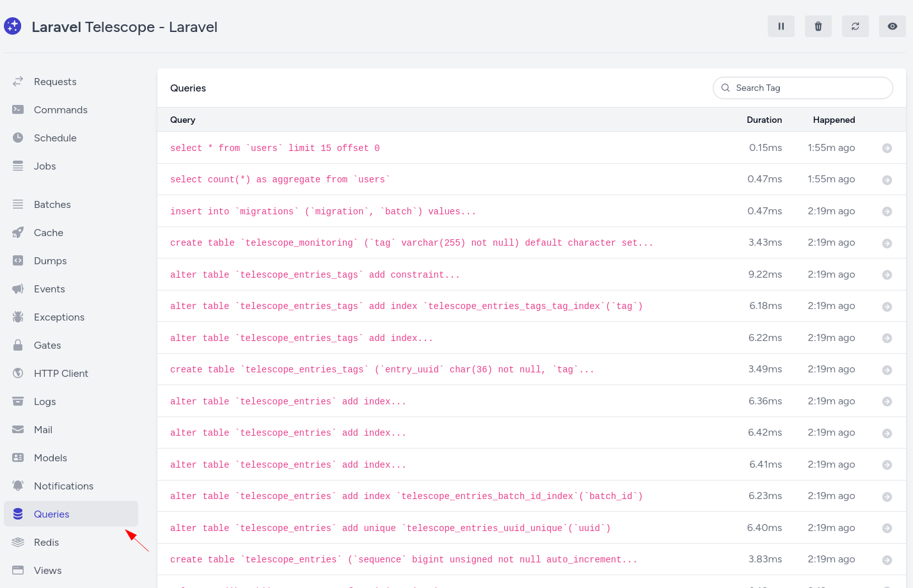
Task: Click the 9.22ms duration value
Action: click(765, 274)
